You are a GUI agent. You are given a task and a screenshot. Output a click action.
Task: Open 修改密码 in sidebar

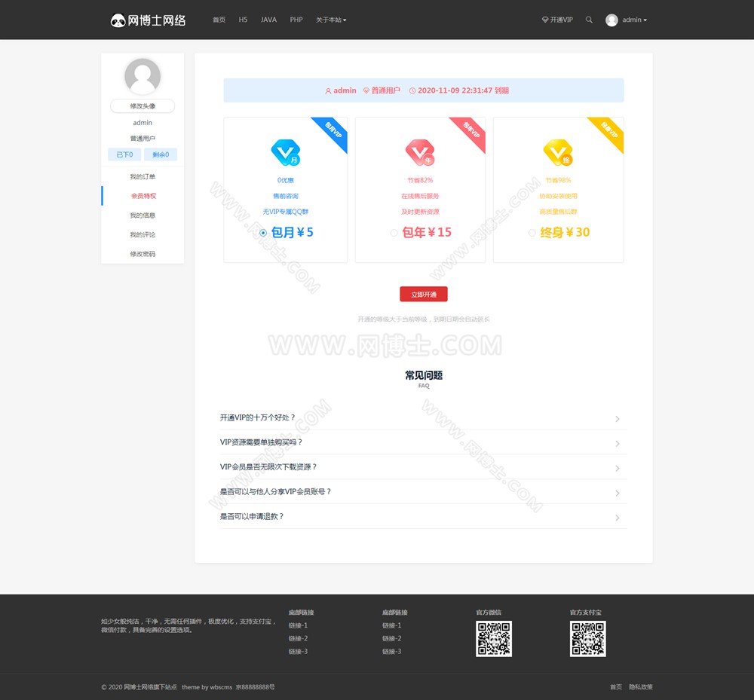coord(143,254)
